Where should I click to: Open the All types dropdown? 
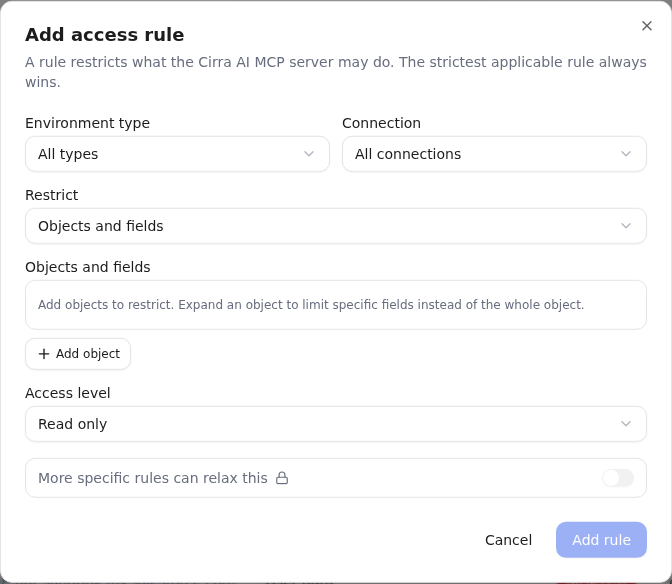pyautogui.click(x=177, y=154)
